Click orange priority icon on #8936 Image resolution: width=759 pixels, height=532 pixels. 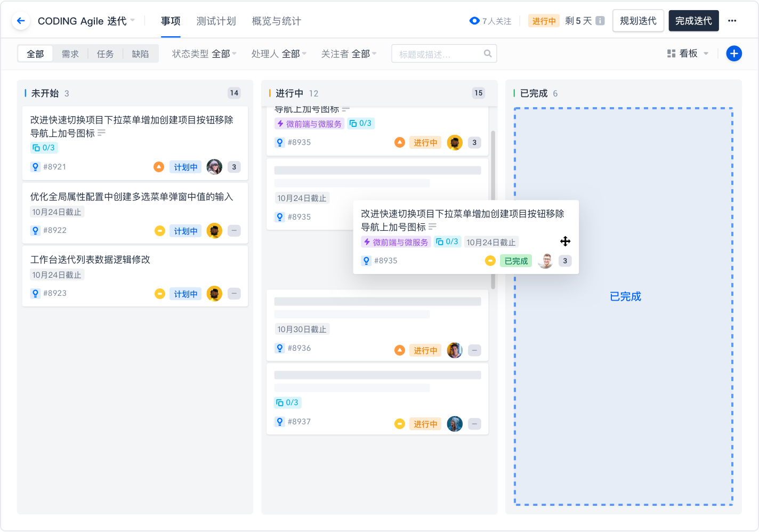click(x=399, y=350)
